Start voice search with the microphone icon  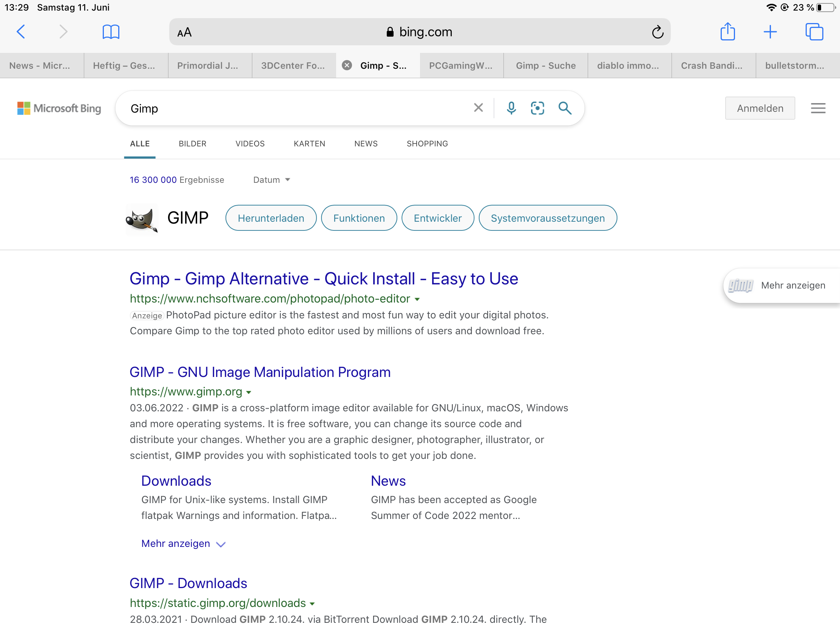511,108
